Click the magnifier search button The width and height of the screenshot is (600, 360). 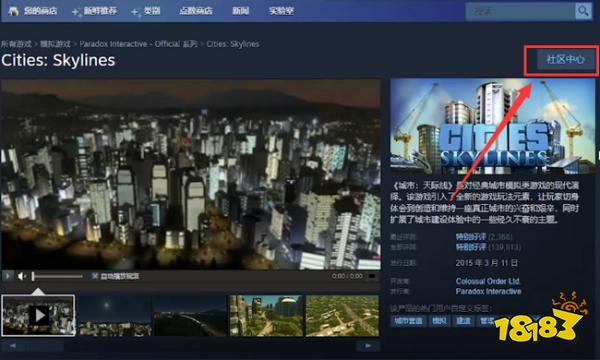pos(584,11)
